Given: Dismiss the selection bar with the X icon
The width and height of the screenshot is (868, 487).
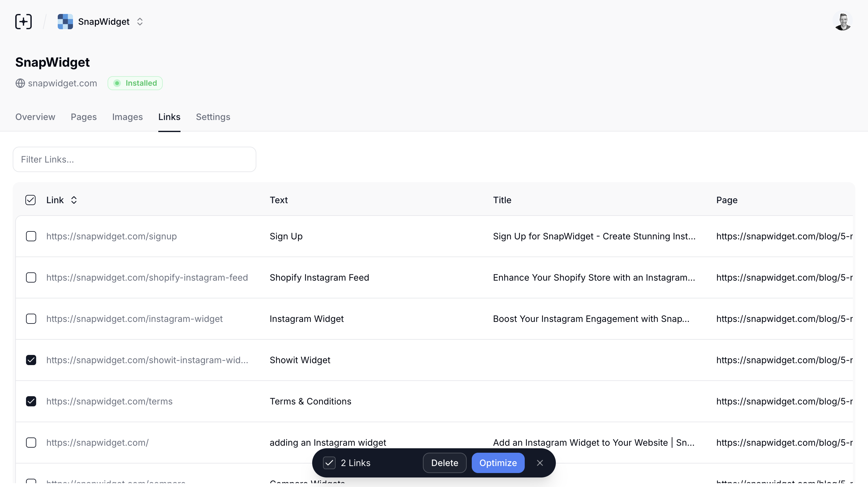Looking at the screenshot, I should [x=540, y=463].
